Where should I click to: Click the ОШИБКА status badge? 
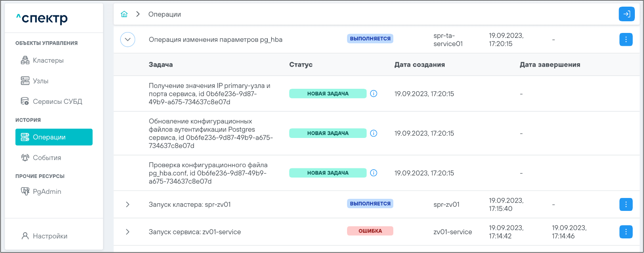pyautogui.click(x=370, y=231)
